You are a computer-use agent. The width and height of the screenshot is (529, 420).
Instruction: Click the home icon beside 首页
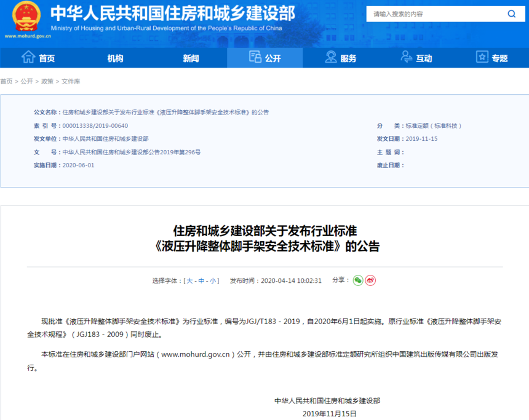coord(28,57)
